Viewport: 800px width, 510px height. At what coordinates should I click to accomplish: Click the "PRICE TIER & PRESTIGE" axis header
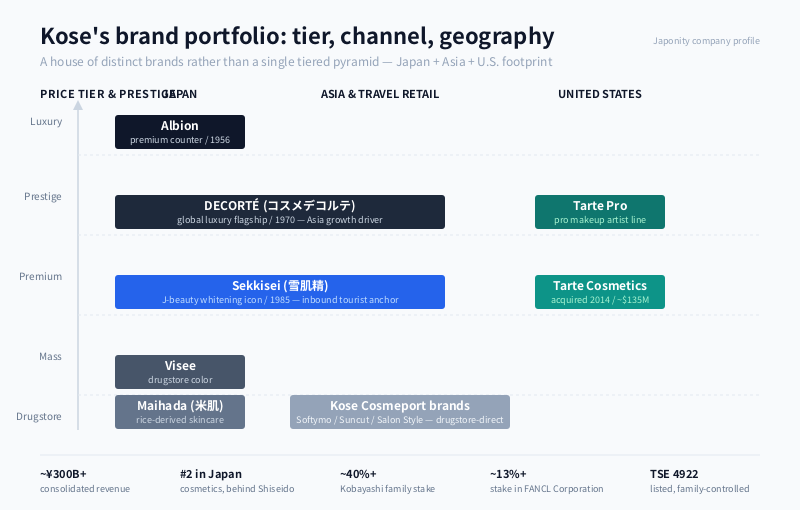[x=108, y=94]
